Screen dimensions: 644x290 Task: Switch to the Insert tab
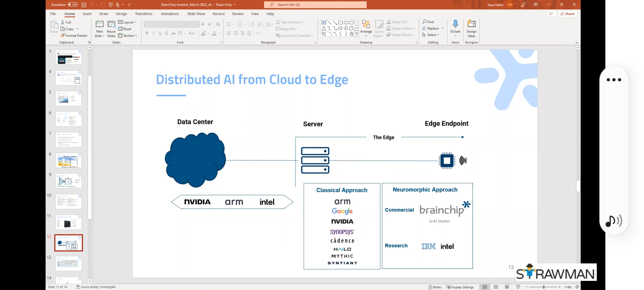point(87,14)
